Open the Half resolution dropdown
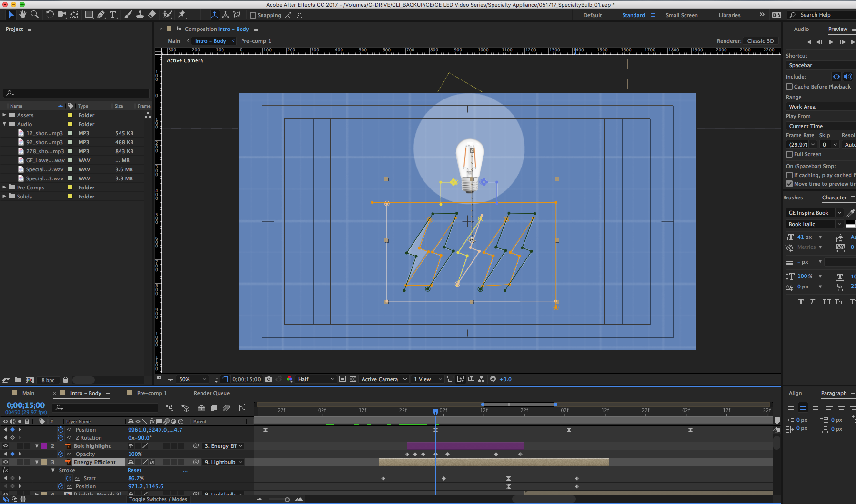856x504 pixels. [316, 379]
